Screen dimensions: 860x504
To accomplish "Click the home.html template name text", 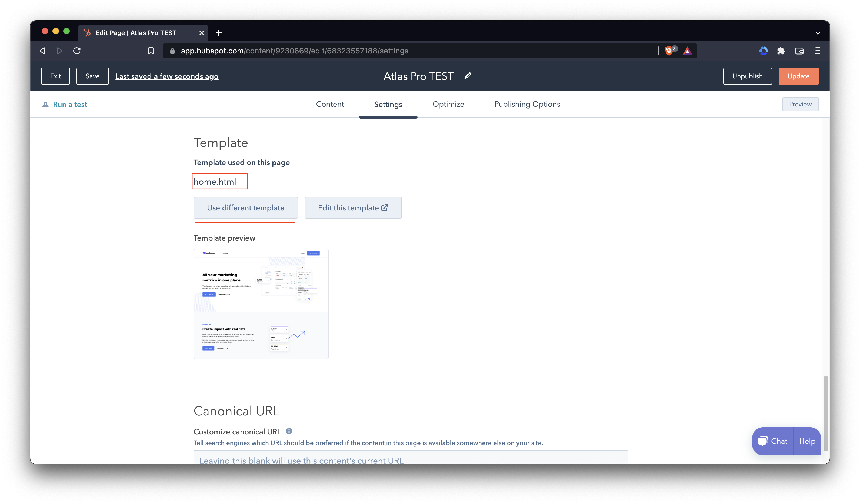I will tap(215, 182).
